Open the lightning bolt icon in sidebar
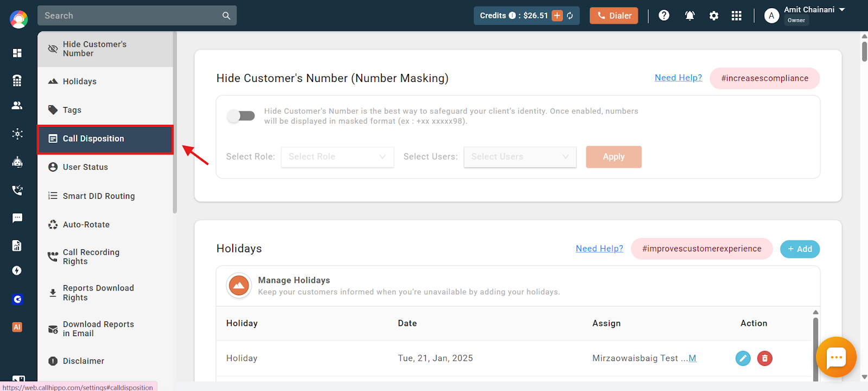Screen dimensions: 868x391 click(x=17, y=270)
